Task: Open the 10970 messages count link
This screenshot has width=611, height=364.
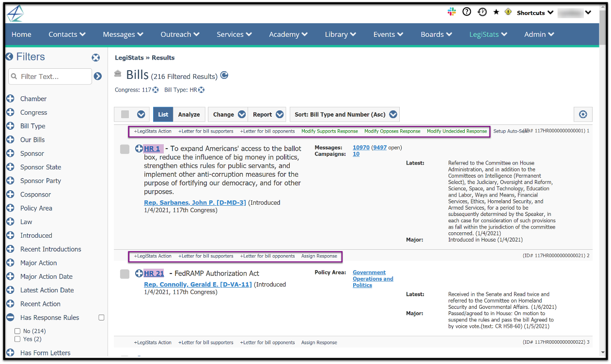Action: [x=361, y=148]
